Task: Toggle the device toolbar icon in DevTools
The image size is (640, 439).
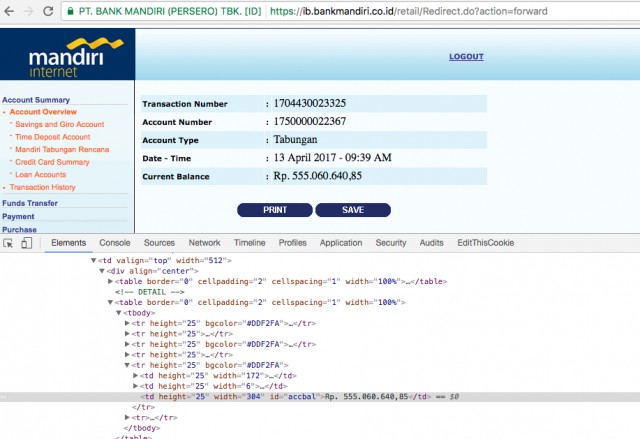Action: click(27, 243)
